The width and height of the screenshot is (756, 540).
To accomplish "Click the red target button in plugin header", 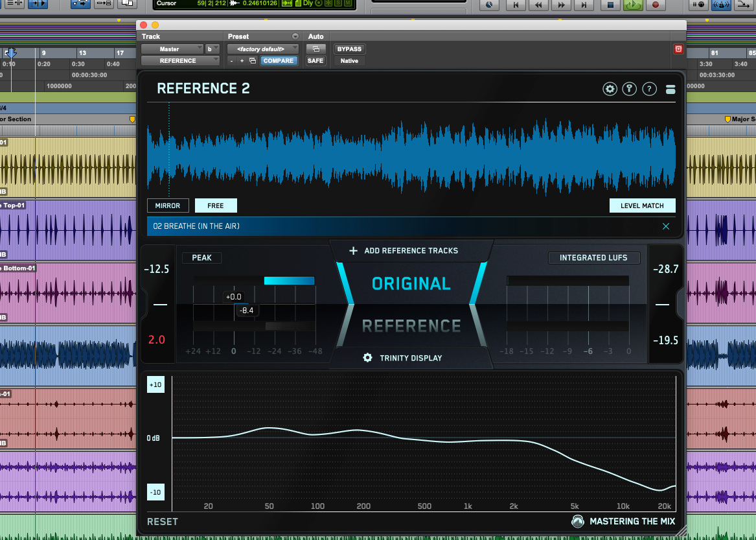I will click(678, 49).
